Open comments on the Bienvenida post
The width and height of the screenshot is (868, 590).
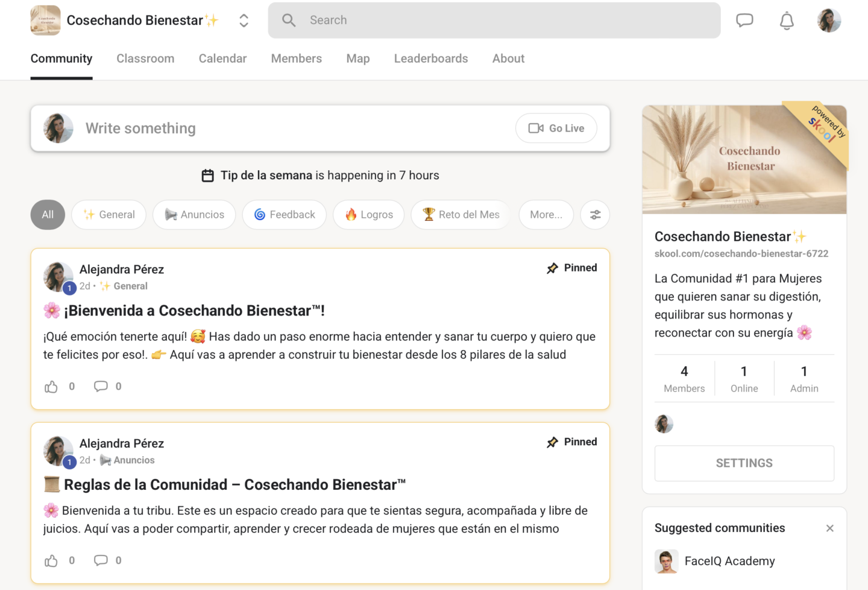tap(101, 387)
